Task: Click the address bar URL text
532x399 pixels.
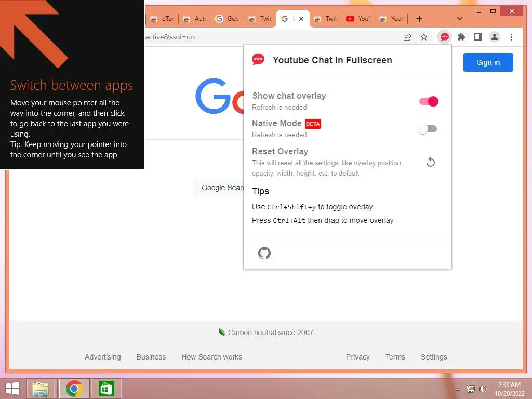Action: tap(170, 37)
